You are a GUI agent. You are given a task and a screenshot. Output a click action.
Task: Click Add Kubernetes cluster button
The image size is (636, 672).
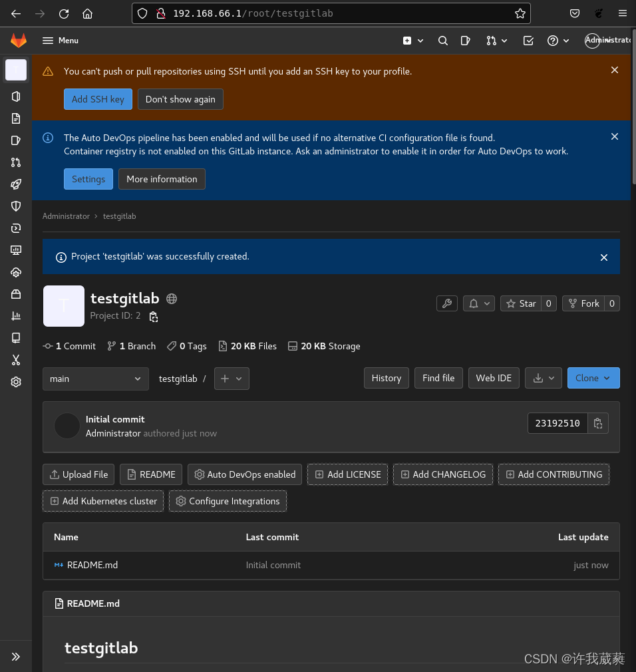103,501
